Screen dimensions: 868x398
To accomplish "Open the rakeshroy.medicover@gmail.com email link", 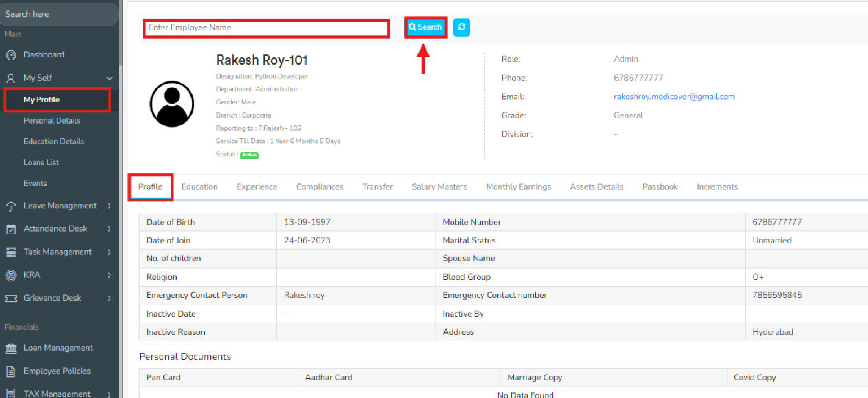I will pos(674,97).
